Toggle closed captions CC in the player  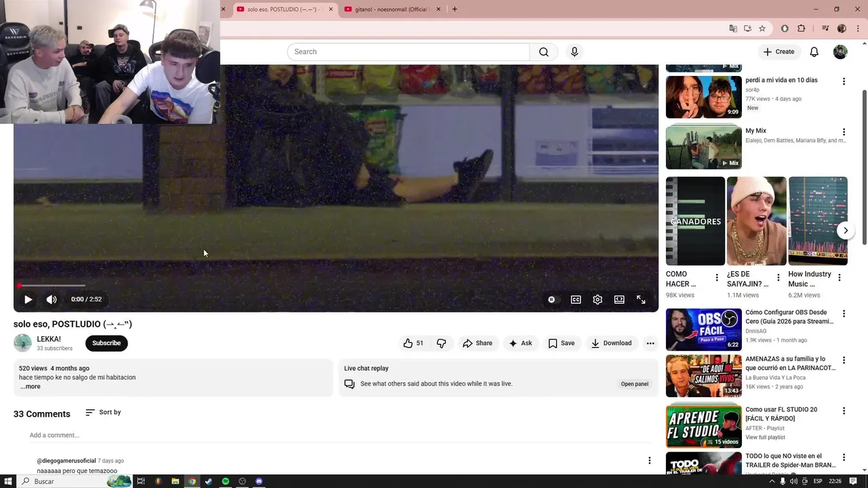point(576,300)
